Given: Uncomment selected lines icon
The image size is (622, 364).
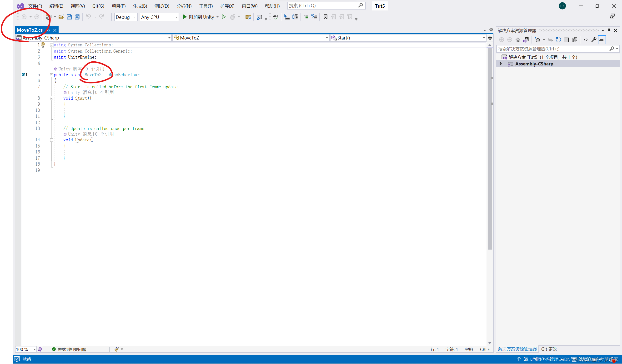Looking at the screenshot, I should (x=314, y=17).
